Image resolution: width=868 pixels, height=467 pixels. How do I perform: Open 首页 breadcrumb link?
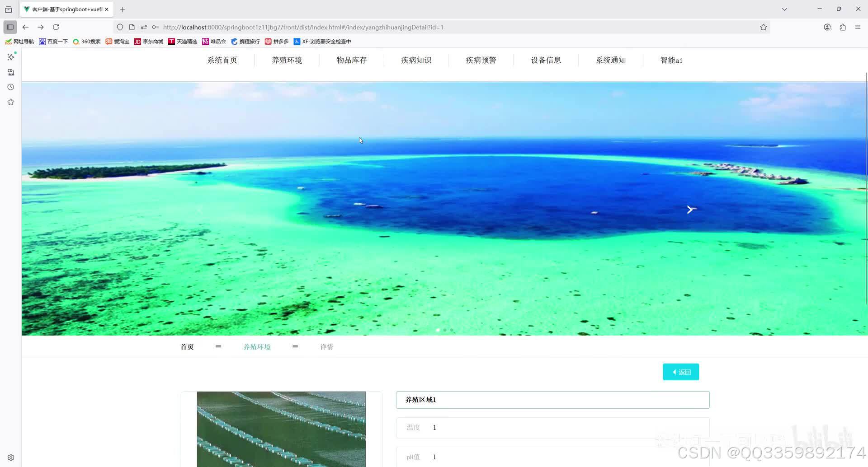click(187, 346)
